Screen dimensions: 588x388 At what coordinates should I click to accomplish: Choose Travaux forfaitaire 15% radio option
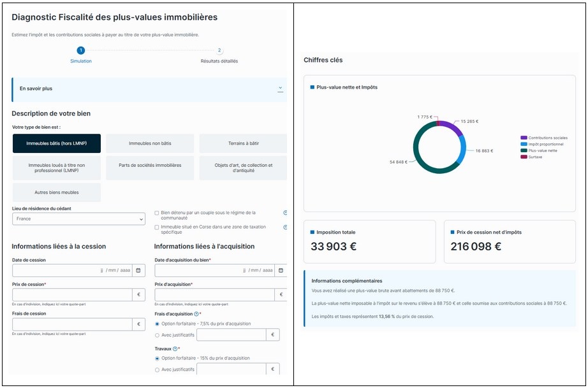point(158,358)
